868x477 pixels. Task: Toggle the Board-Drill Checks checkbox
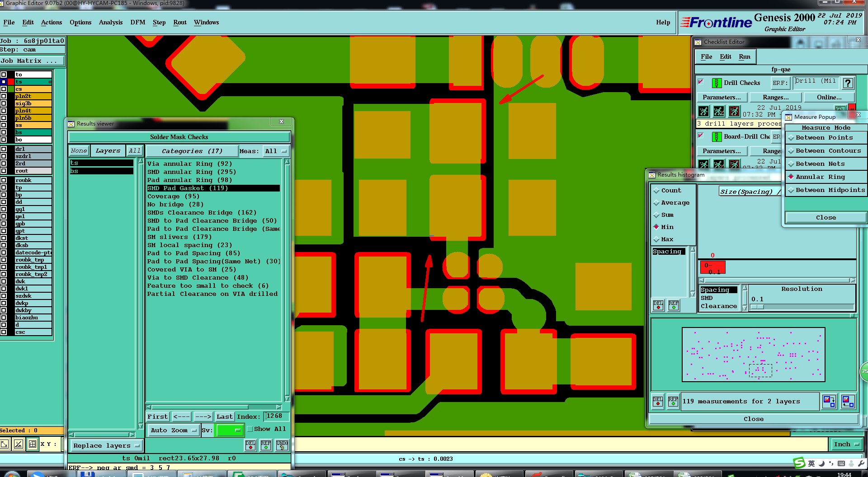(x=701, y=136)
